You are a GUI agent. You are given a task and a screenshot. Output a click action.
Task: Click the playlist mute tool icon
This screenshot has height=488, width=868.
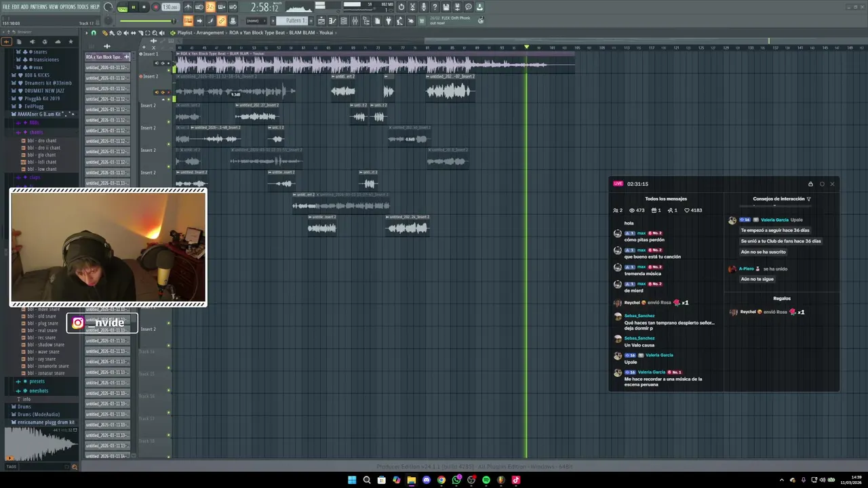point(126,33)
